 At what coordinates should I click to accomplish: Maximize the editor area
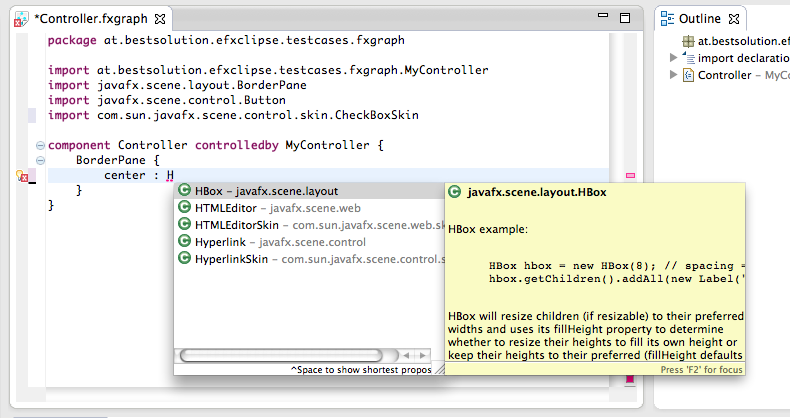pos(626,16)
